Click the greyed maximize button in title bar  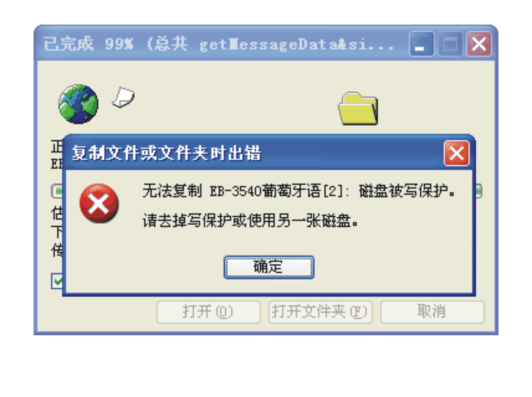[x=450, y=44]
